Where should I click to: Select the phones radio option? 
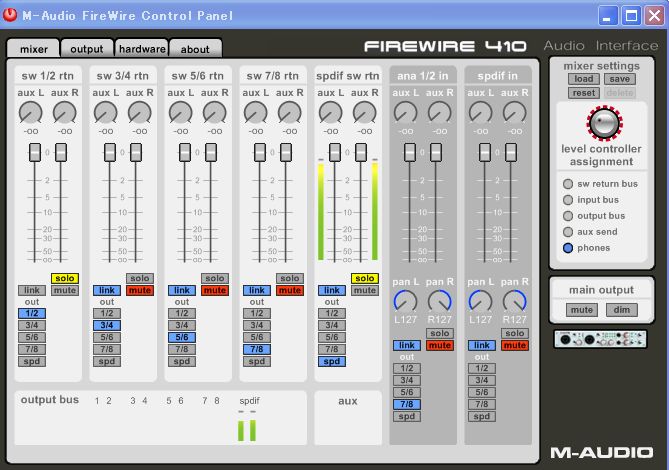tap(568, 248)
